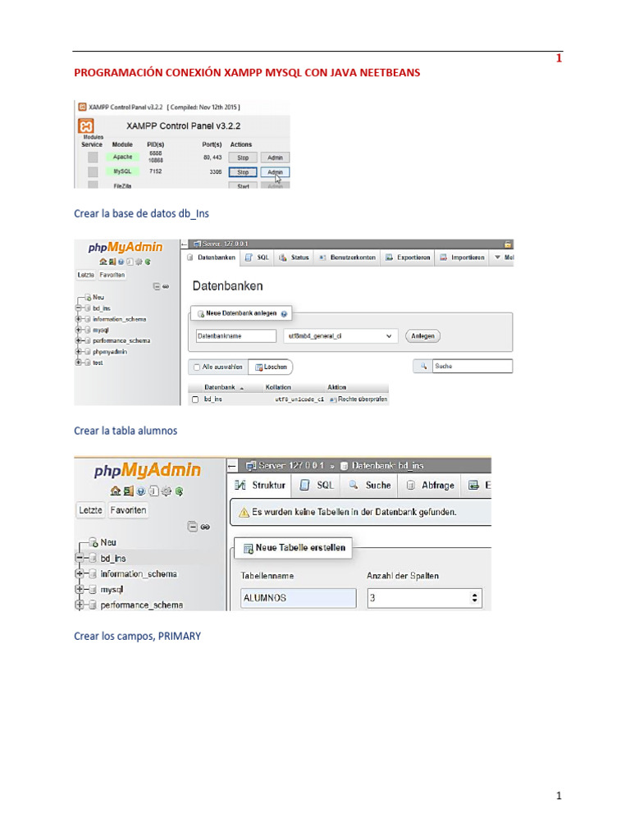Click the Rechte überprüfen link for bd_ins
630x840 pixels.
[358, 399]
